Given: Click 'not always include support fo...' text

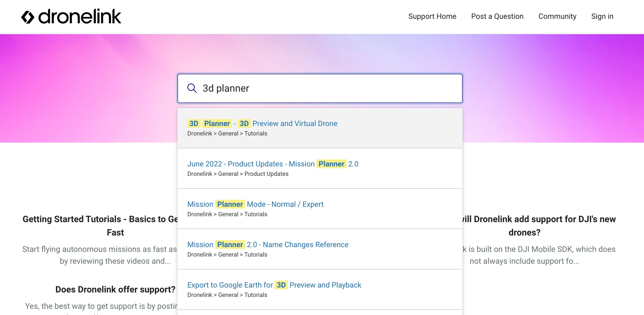Looking at the screenshot, I should 524,261.
